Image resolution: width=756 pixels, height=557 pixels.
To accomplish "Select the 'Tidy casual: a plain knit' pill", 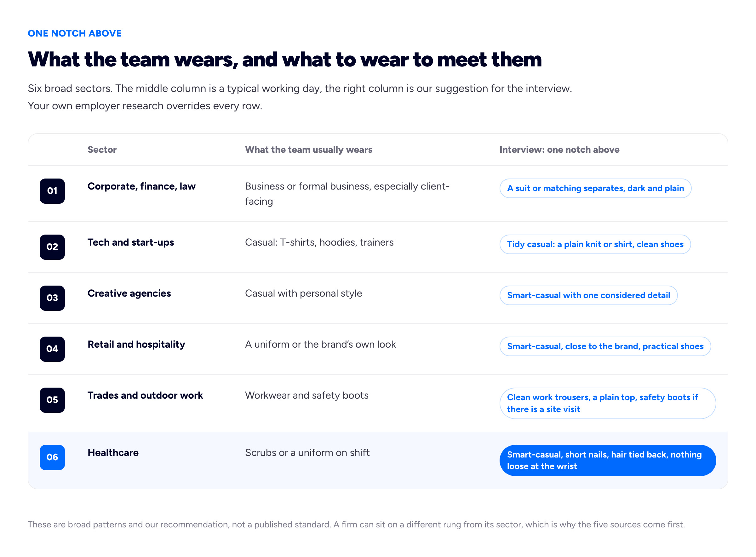I will click(595, 244).
